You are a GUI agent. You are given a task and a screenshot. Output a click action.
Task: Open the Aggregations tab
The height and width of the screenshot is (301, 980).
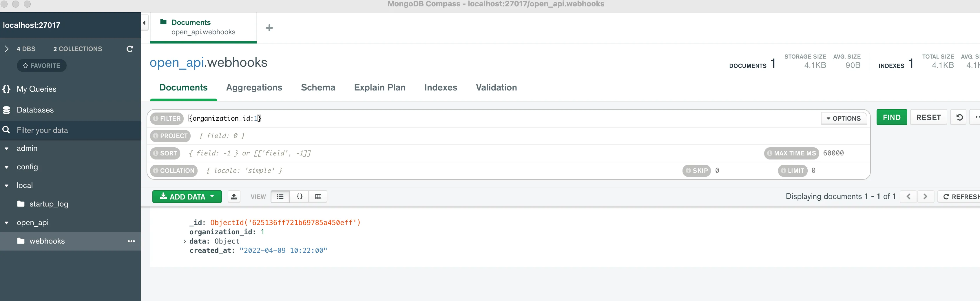(254, 88)
